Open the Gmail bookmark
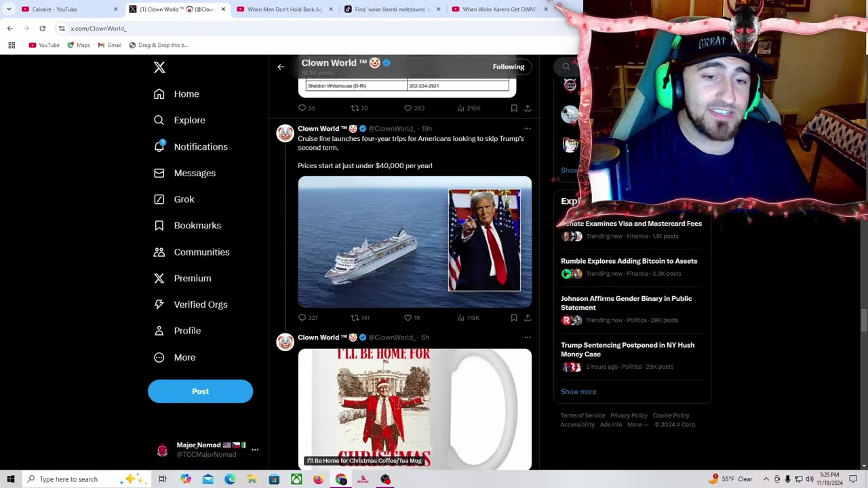The image size is (868, 488). tap(109, 45)
